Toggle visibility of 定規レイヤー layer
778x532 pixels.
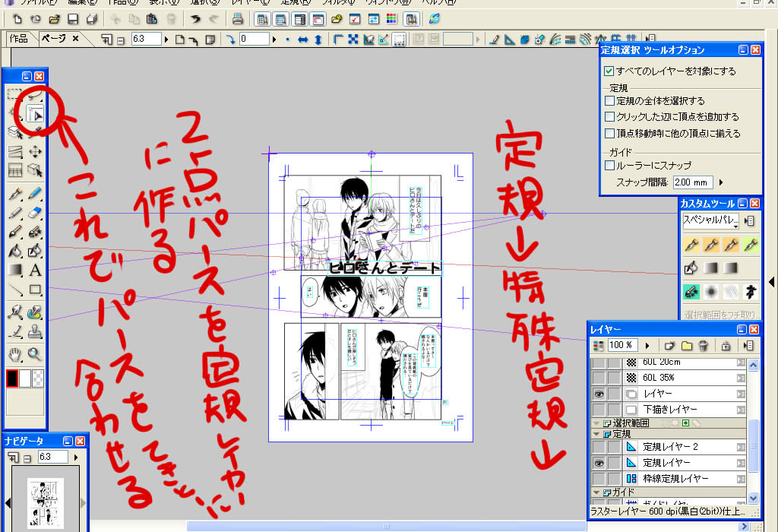599,463
